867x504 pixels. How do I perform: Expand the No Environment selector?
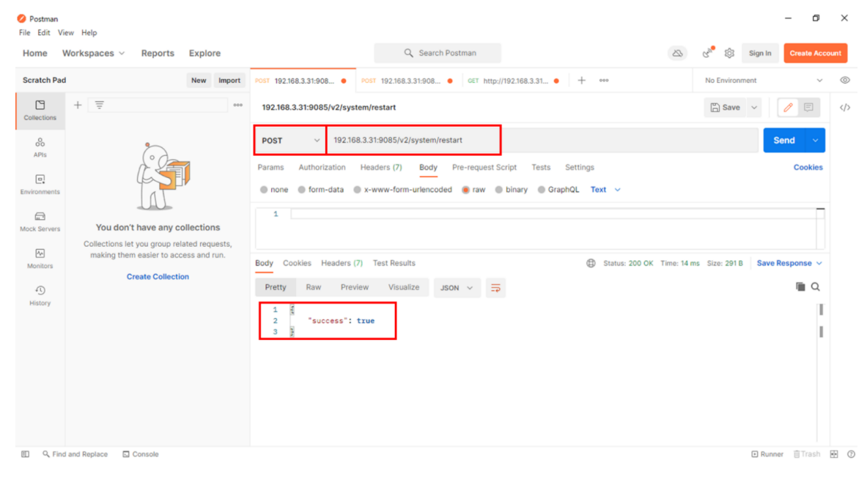pos(763,81)
